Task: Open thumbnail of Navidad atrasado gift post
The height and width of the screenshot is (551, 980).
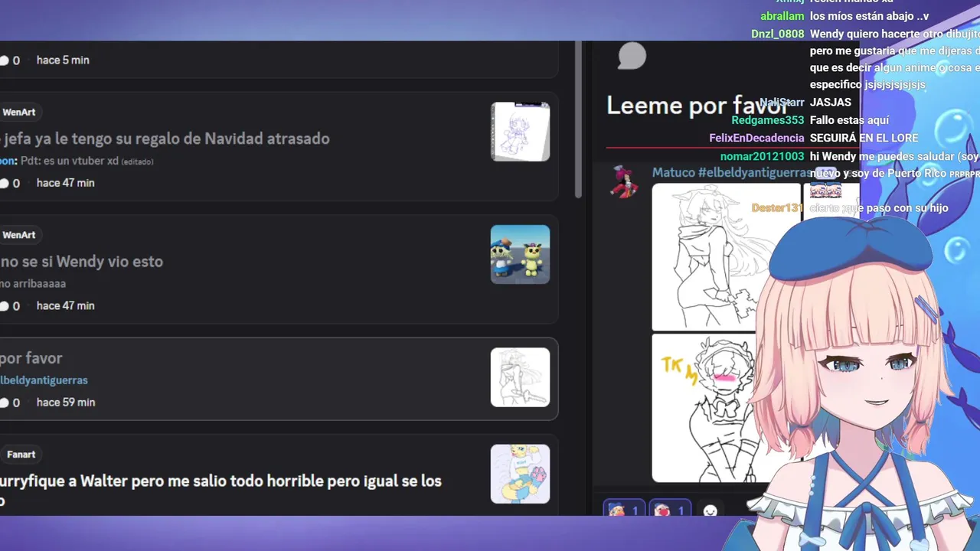Action: (x=520, y=132)
